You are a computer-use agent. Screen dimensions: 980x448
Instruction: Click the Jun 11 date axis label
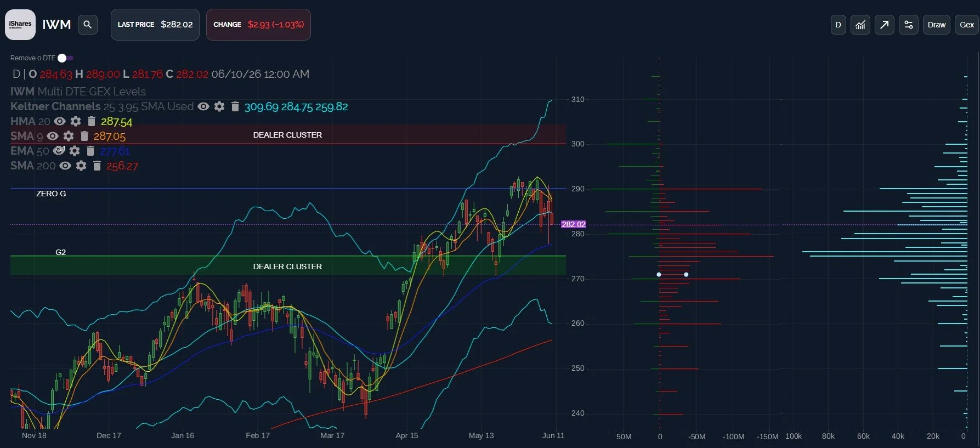pyautogui.click(x=553, y=435)
